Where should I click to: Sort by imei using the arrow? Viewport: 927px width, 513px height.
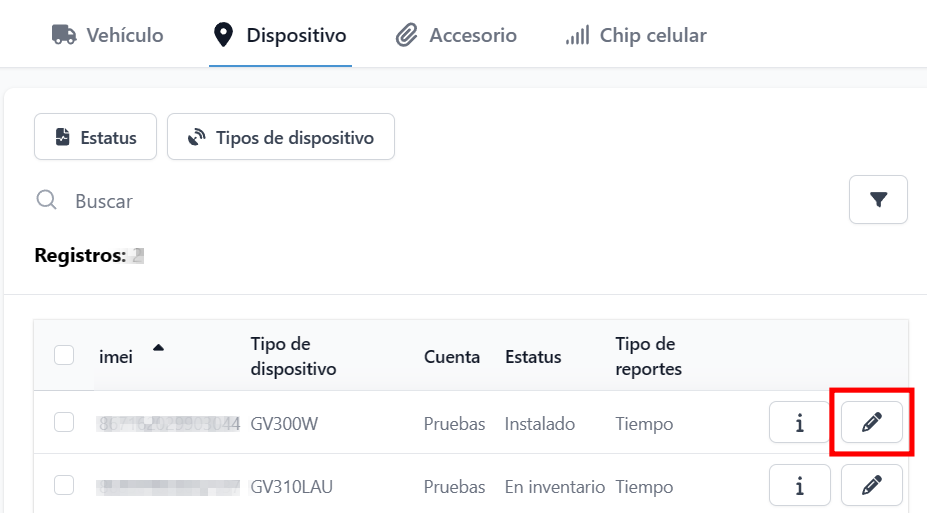[x=158, y=348]
